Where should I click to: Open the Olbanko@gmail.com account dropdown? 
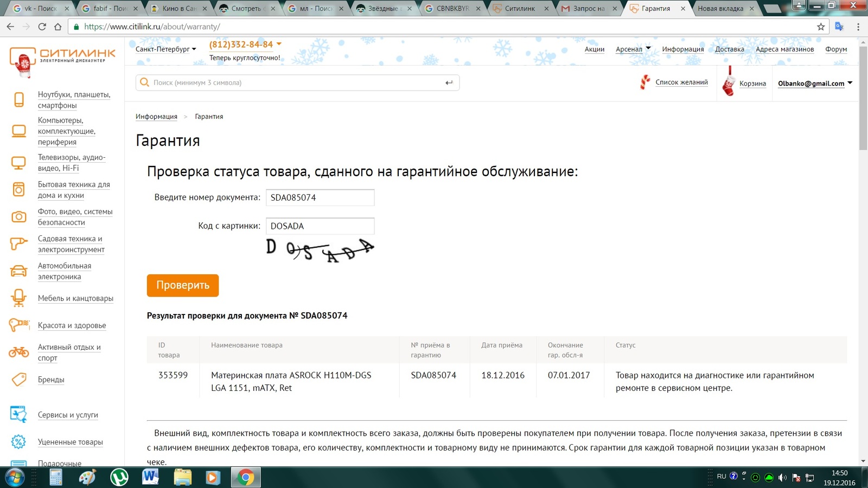[815, 83]
